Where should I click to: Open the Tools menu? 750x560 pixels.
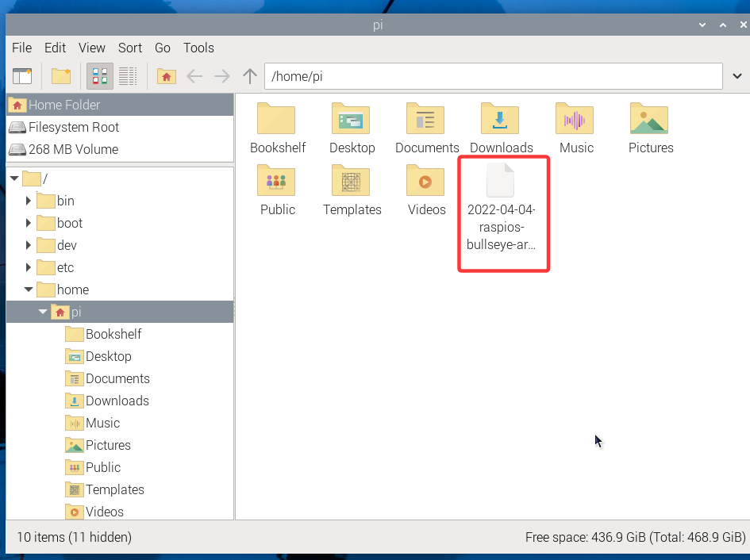(198, 48)
